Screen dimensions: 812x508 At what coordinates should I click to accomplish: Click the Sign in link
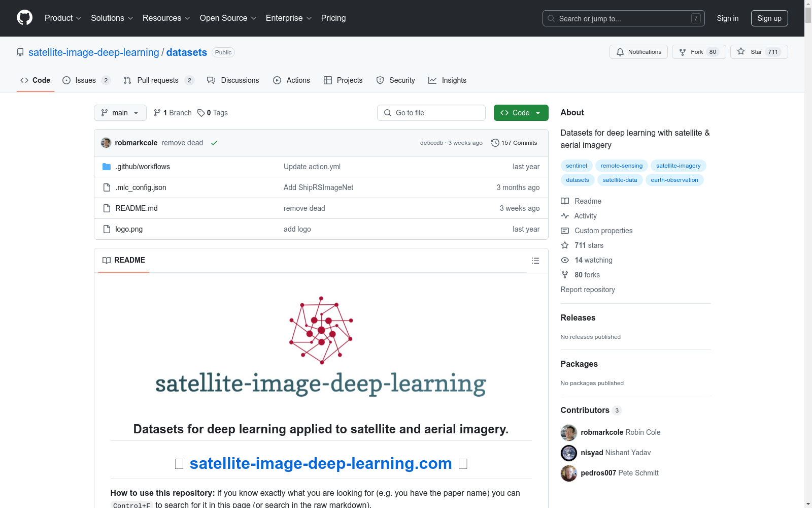coord(728,18)
